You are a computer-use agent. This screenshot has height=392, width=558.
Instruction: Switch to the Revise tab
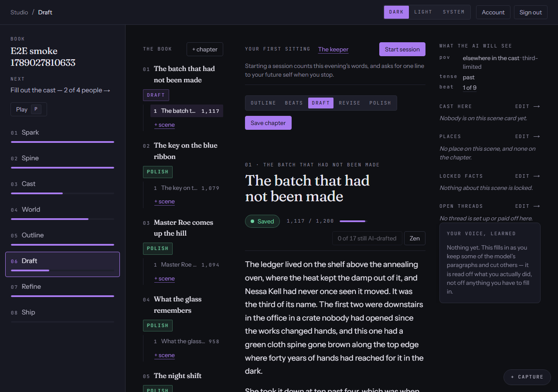click(350, 103)
